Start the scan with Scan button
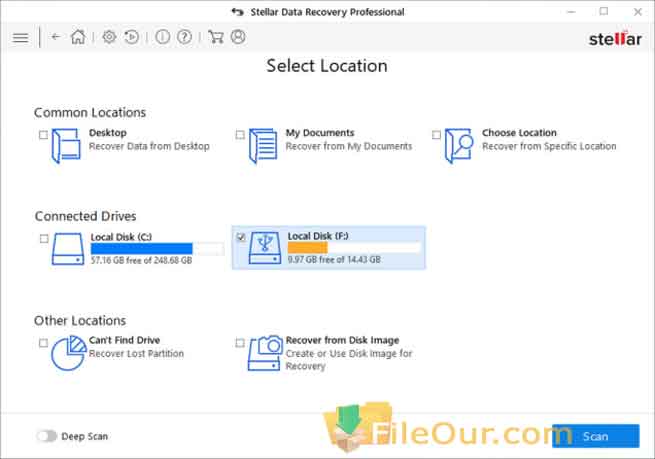Image resolution: width=655 pixels, height=459 pixels. [x=596, y=436]
